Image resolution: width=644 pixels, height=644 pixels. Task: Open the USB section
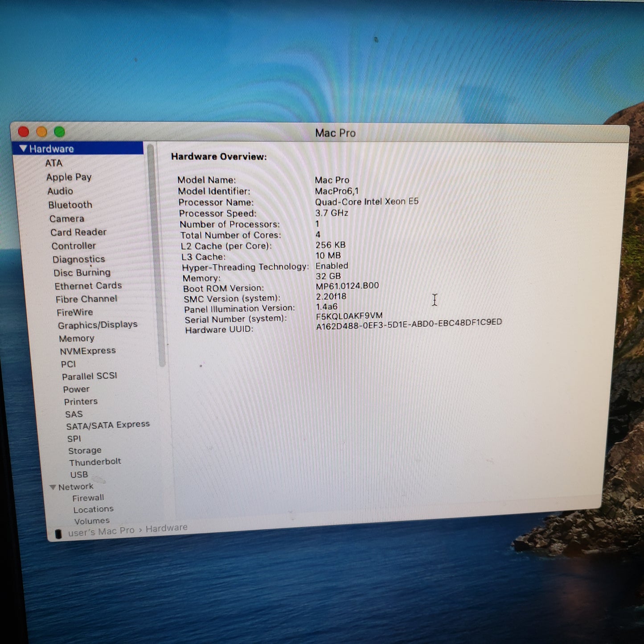[x=79, y=475]
